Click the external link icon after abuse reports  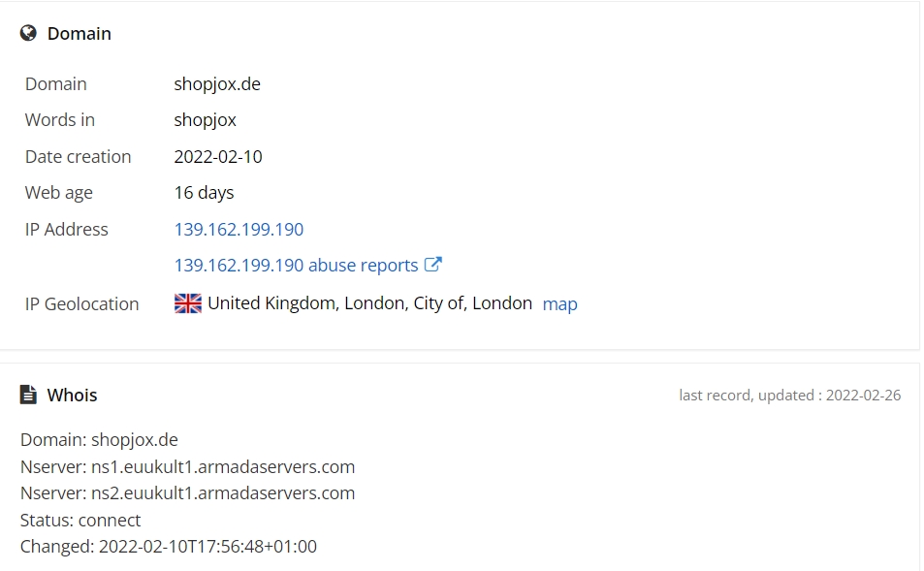(x=433, y=265)
